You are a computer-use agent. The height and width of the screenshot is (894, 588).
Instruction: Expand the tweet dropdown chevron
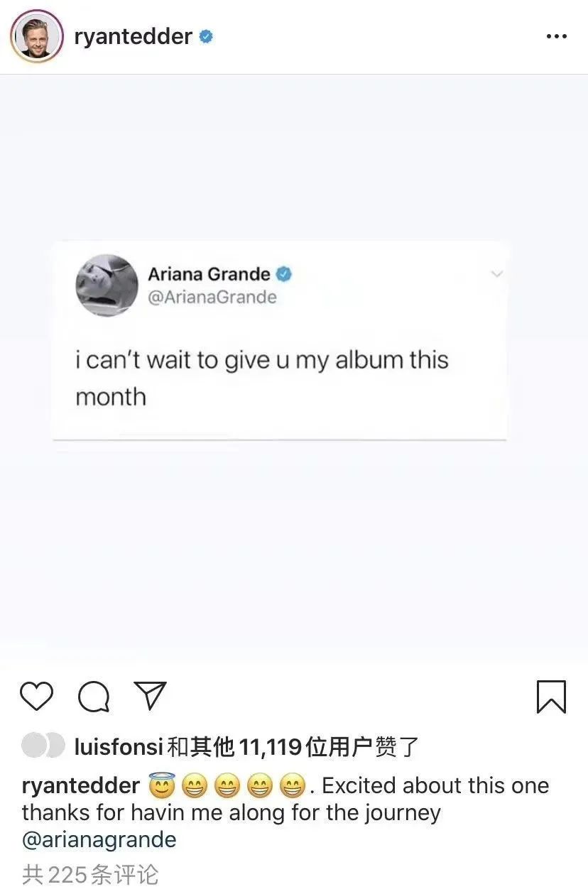[x=496, y=273]
